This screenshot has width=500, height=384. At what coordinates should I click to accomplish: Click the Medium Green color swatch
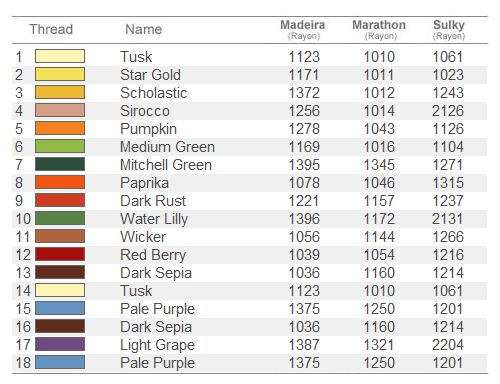(60, 146)
